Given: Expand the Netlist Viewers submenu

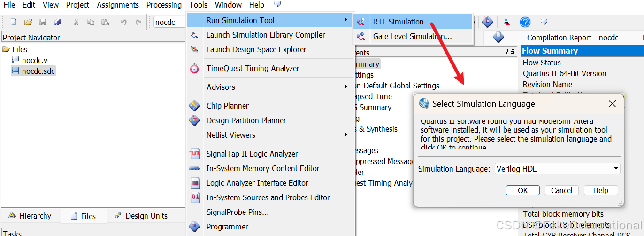Looking at the screenshot, I should point(271,135).
